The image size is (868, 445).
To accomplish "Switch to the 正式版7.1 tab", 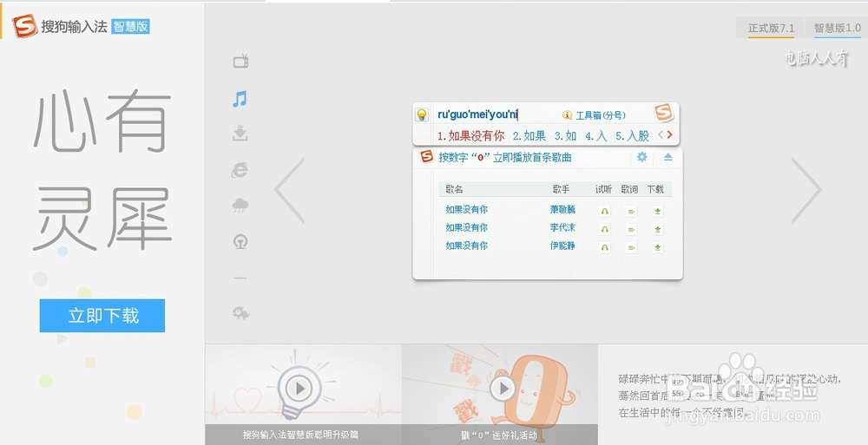I will [x=771, y=29].
